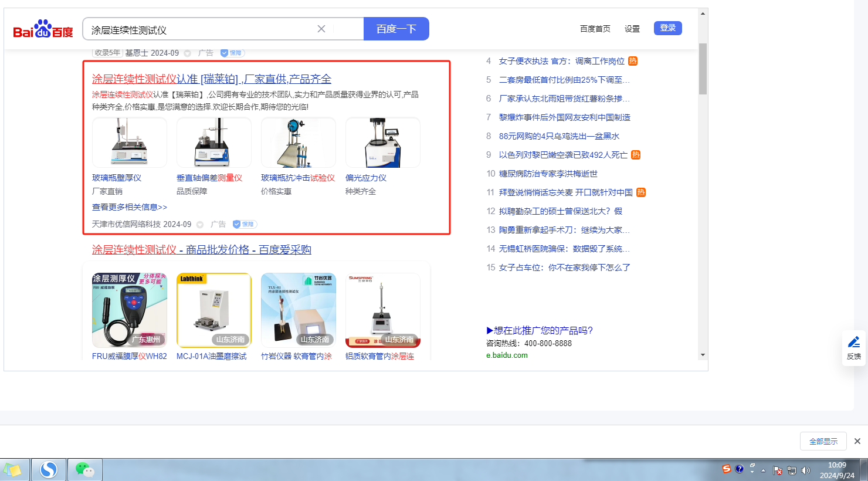Click the 保障 badge beside 天津市优信网络科技
The image size is (868, 481).
[245, 224]
